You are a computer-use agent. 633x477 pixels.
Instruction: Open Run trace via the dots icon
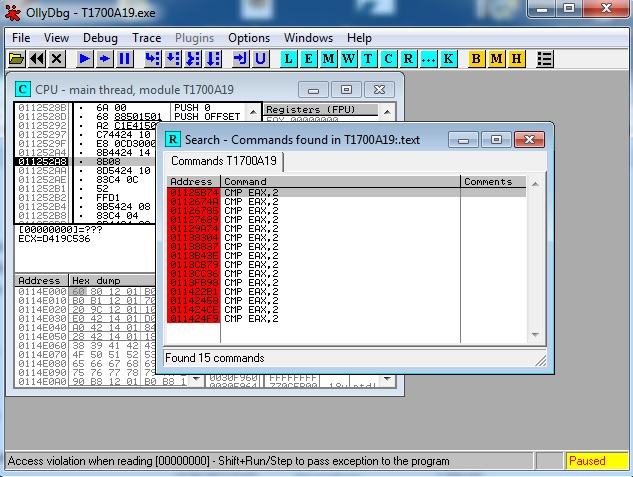(428, 59)
